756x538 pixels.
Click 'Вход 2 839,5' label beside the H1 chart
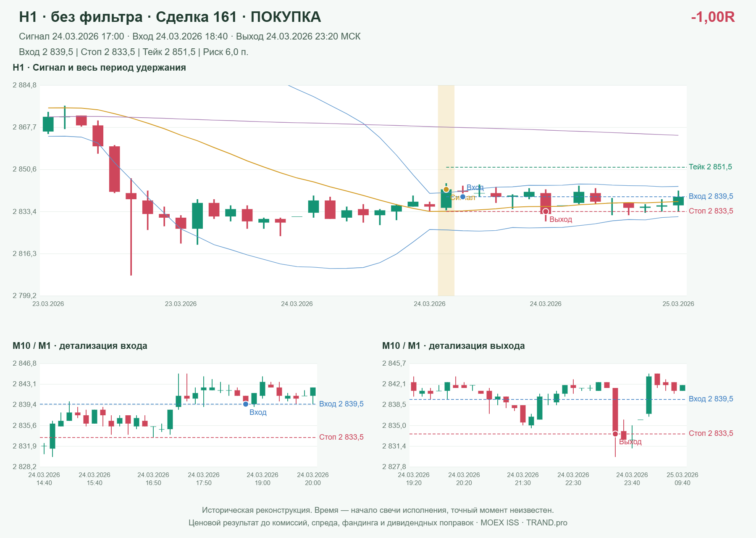point(711,196)
